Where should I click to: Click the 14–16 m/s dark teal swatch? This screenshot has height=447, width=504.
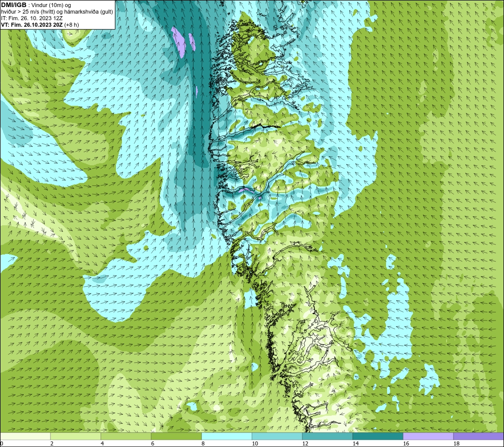pos(377,436)
